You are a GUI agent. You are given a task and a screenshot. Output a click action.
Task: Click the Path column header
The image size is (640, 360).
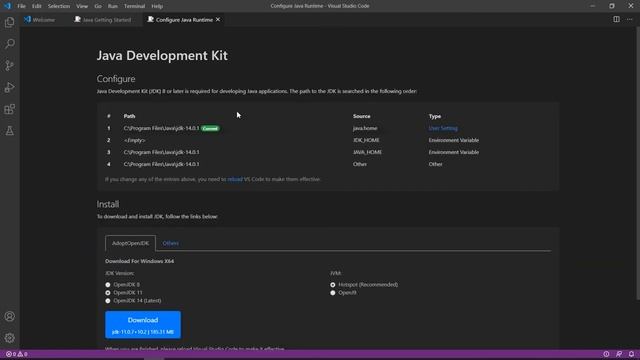tap(129, 116)
